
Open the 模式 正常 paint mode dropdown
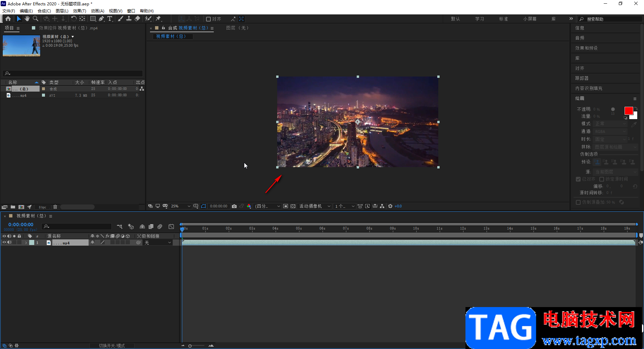point(610,124)
